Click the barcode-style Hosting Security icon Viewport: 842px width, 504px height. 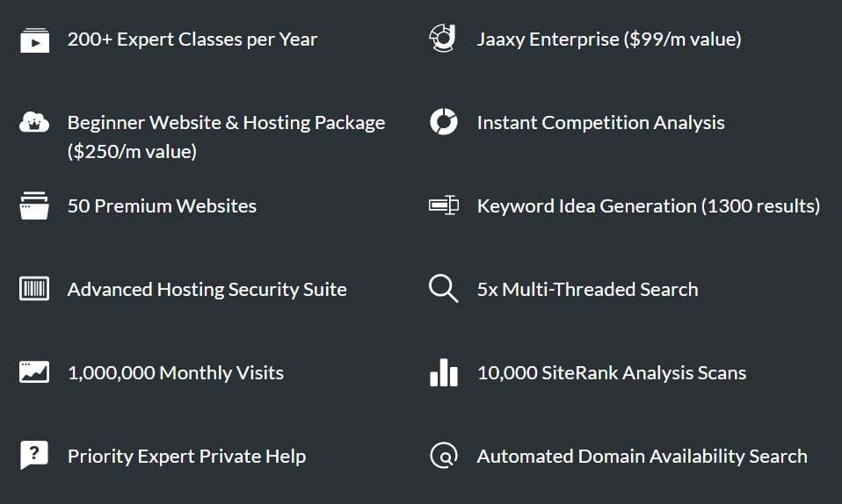pos(34,289)
